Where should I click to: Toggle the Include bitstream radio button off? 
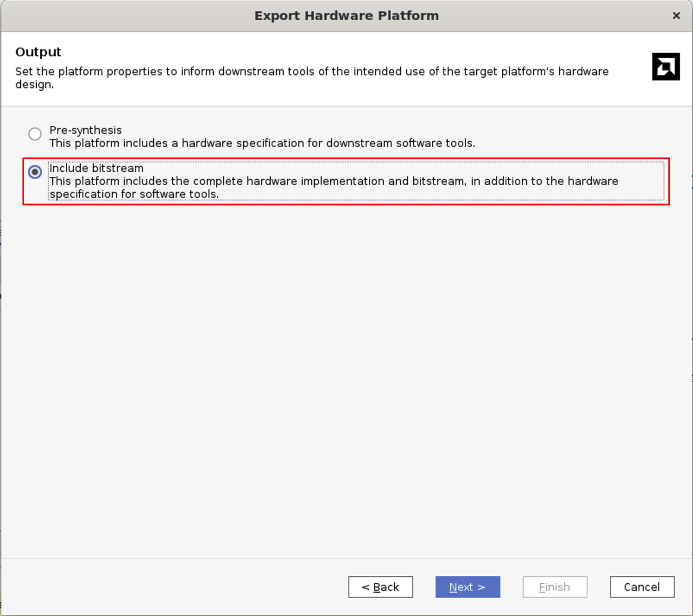(x=35, y=172)
